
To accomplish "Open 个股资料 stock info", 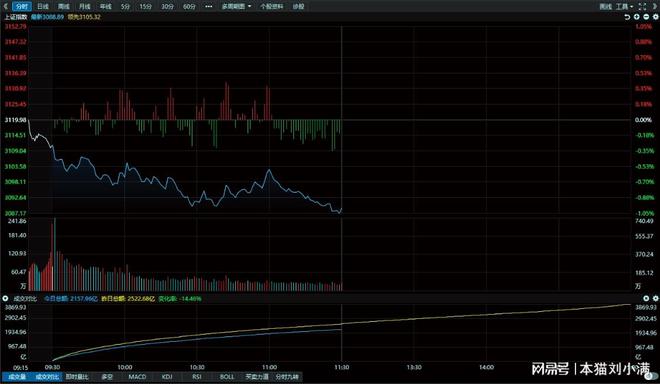I will point(271,6).
